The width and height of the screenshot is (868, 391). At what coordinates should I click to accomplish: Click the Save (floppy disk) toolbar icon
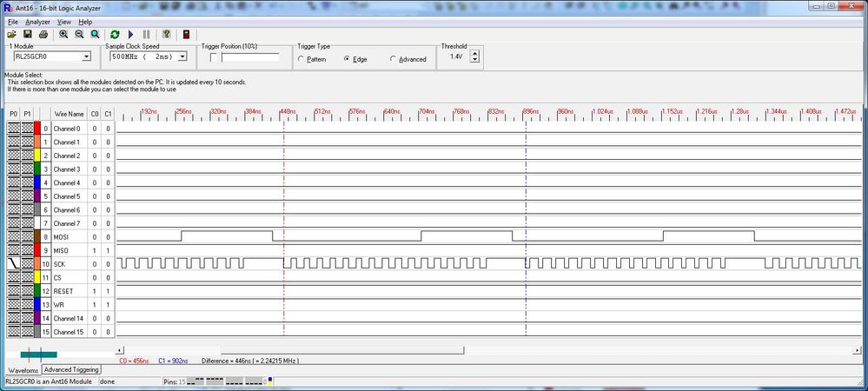click(x=28, y=35)
